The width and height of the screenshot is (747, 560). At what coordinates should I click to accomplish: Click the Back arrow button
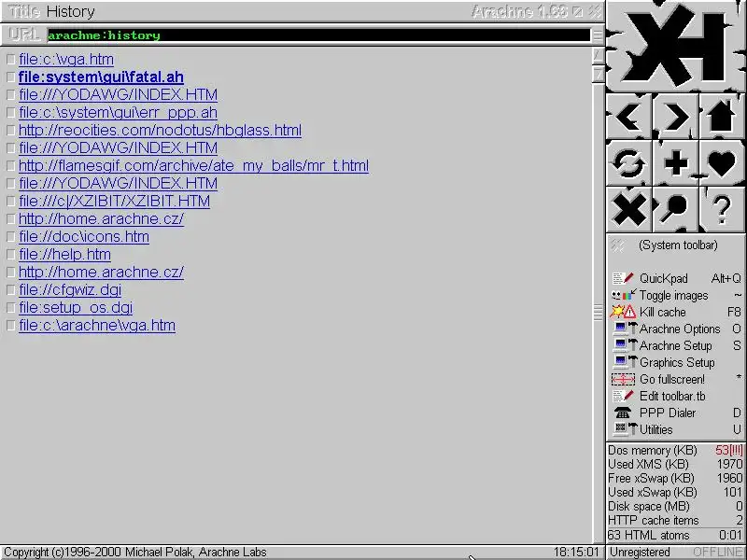coord(628,116)
